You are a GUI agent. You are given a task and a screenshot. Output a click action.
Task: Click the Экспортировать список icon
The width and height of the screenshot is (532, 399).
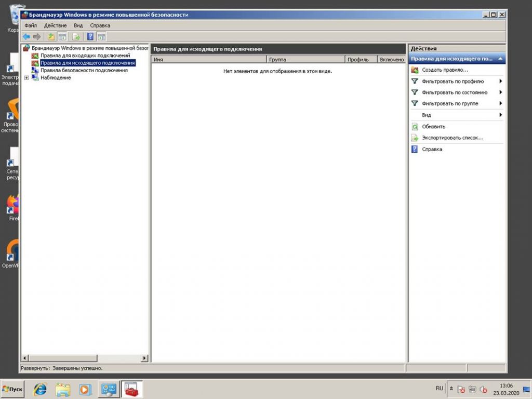pos(415,138)
